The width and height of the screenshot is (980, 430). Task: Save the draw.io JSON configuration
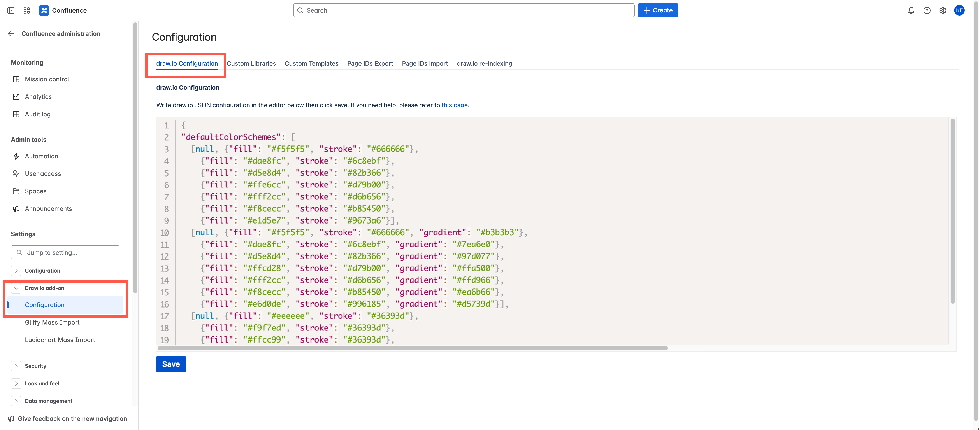(x=171, y=364)
